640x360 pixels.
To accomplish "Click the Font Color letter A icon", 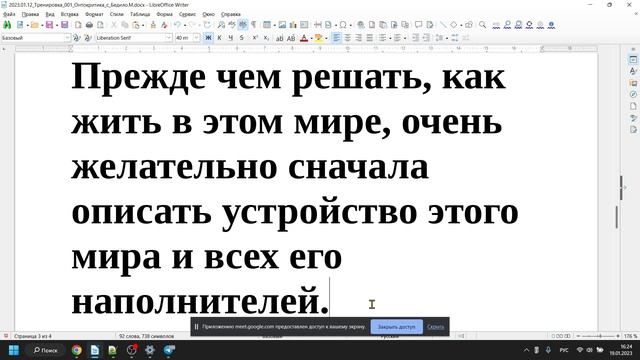I will pos(304,38).
